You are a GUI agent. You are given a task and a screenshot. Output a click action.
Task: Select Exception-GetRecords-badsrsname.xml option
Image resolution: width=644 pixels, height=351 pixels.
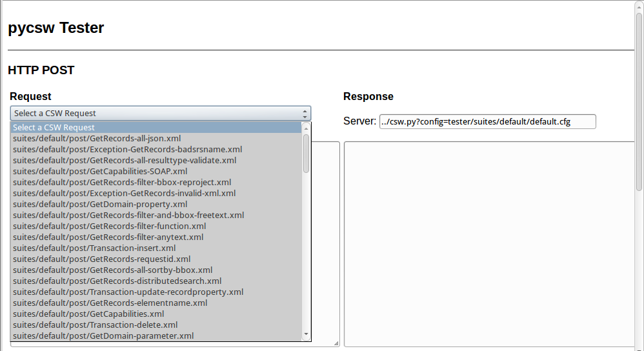(156, 150)
